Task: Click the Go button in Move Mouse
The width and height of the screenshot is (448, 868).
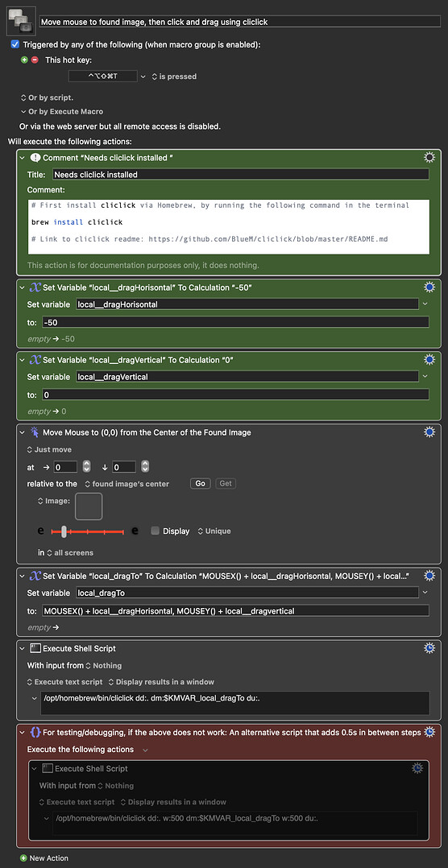Action: (x=201, y=484)
